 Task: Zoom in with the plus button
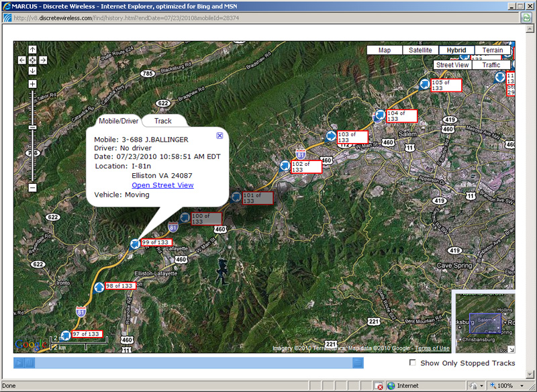32,84
